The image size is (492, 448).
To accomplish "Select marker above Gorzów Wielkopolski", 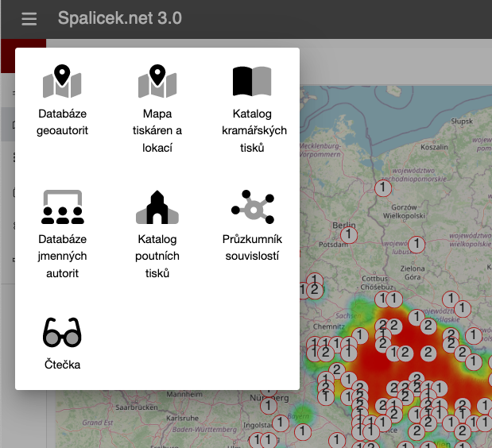I will click(x=384, y=188).
